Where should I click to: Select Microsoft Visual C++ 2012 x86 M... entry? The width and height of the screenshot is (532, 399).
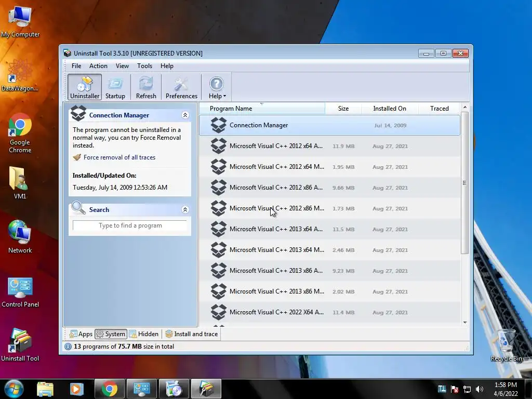329,208
